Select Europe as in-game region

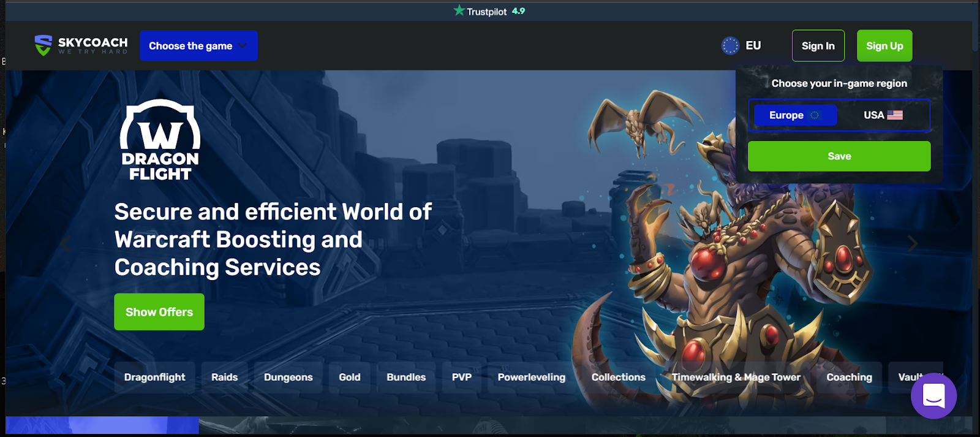pyautogui.click(x=795, y=115)
